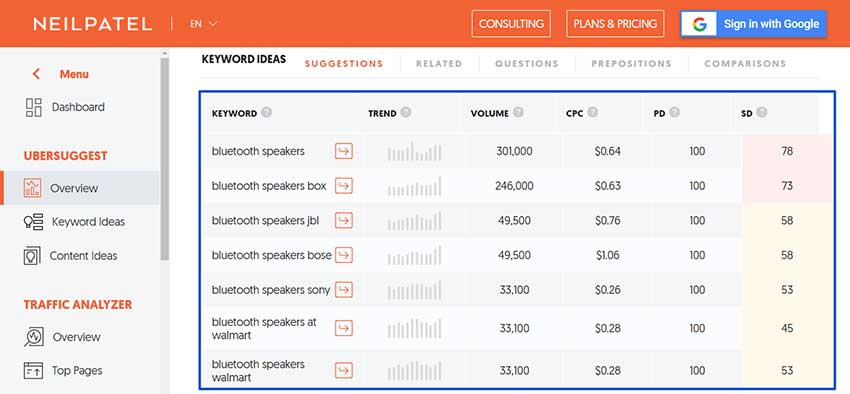Image resolution: width=850 pixels, height=394 pixels.
Task: Open PLANS & PRICING page
Action: tap(615, 24)
